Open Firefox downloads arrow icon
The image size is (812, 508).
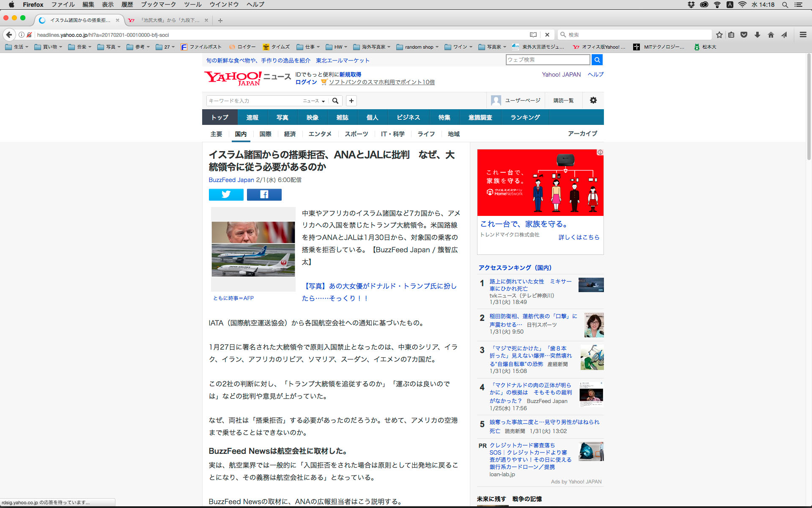tap(757, 35)
